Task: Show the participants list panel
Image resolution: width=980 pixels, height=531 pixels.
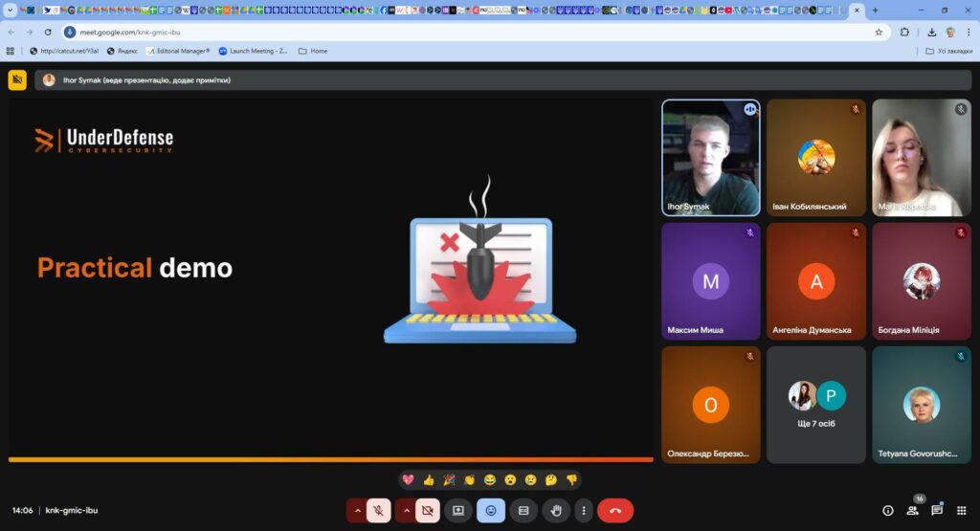Action: click(x=912, y=511)
